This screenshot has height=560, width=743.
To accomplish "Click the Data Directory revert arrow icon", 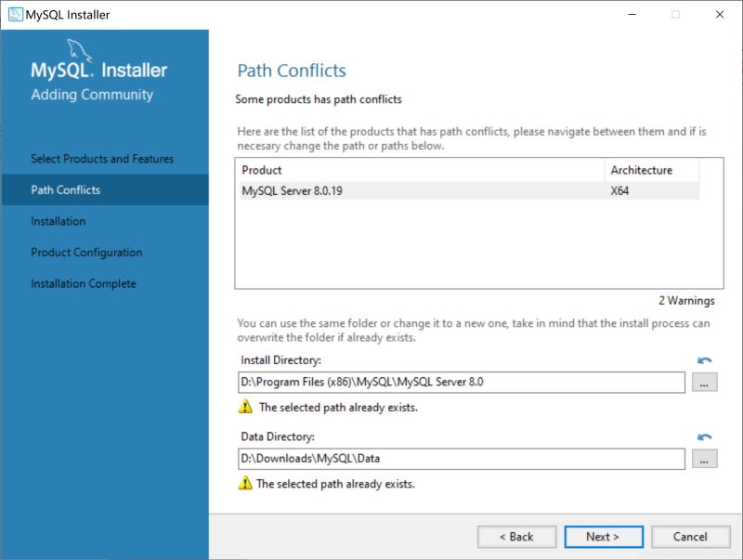I will point(703,437).
